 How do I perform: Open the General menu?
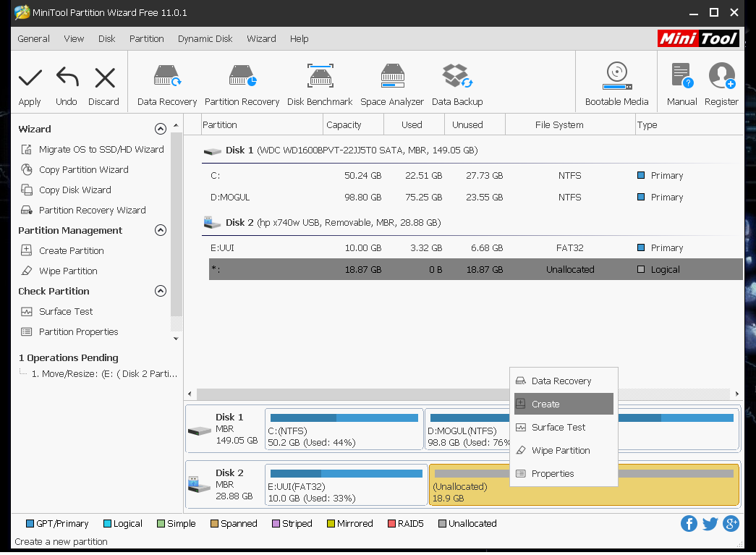click(x=33, y=39)
